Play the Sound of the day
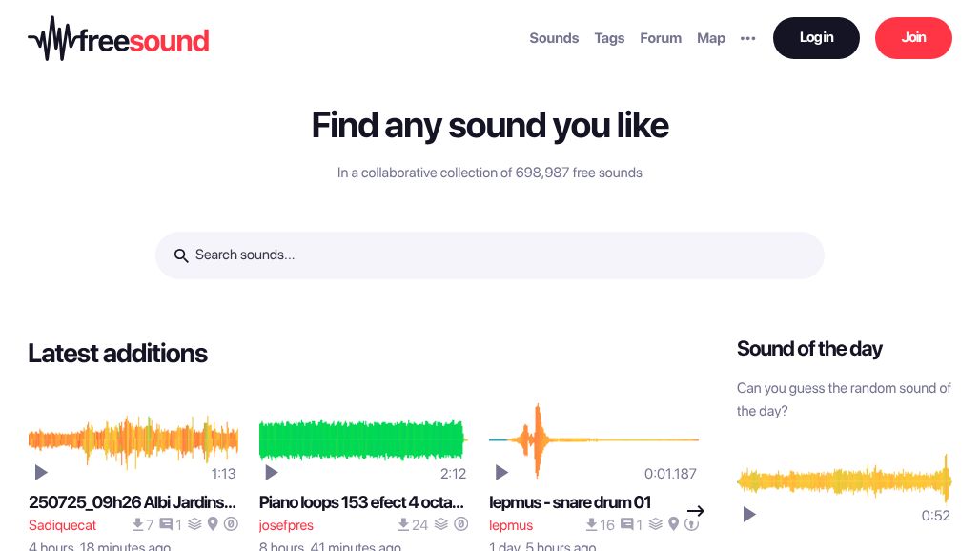The width and height of the screenshot is (980, 551). (748, 514)
